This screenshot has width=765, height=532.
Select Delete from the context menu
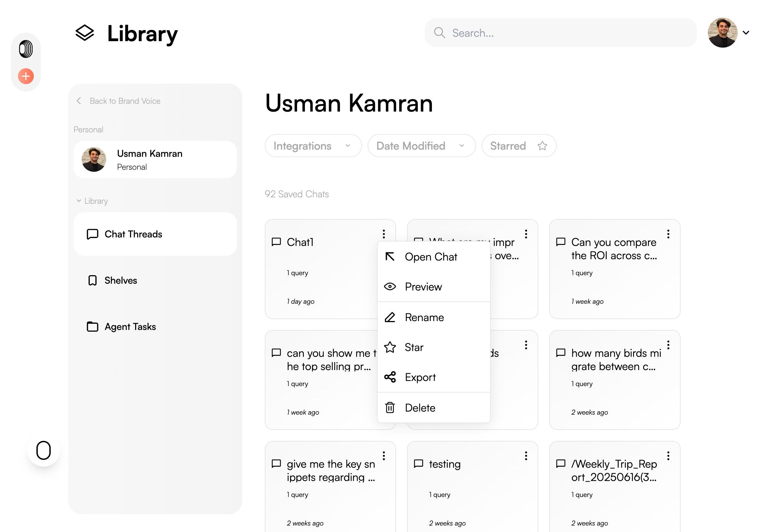420,408
